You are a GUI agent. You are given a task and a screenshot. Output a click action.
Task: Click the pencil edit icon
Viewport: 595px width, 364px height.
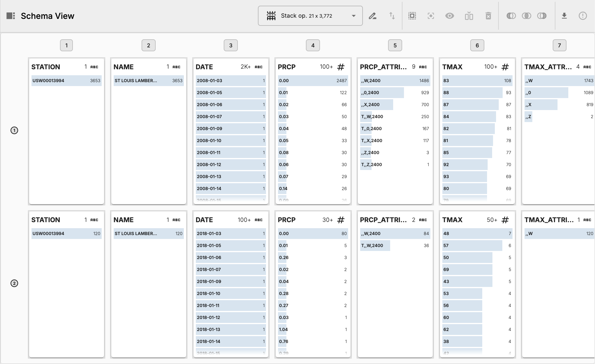click(x=372, y=16)
